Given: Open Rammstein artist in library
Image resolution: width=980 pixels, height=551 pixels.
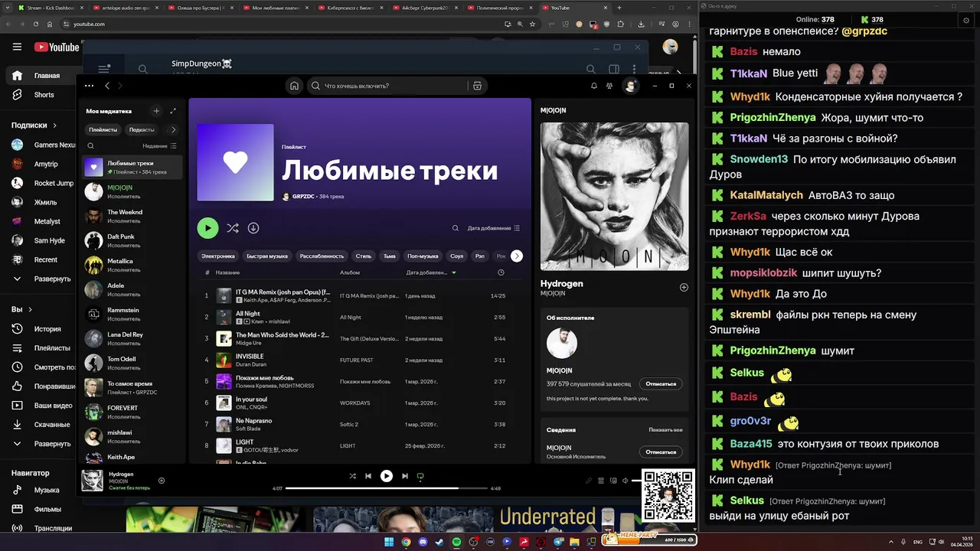Looking at the screenshot, I should tap(132, 314).
